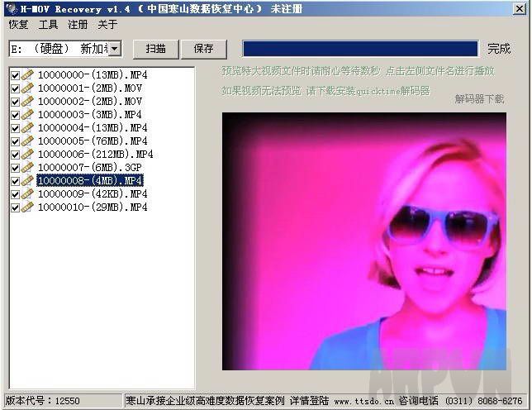Click the film icon beside 10000009-(42KB).MP4
532x410 pixels.
27,194
